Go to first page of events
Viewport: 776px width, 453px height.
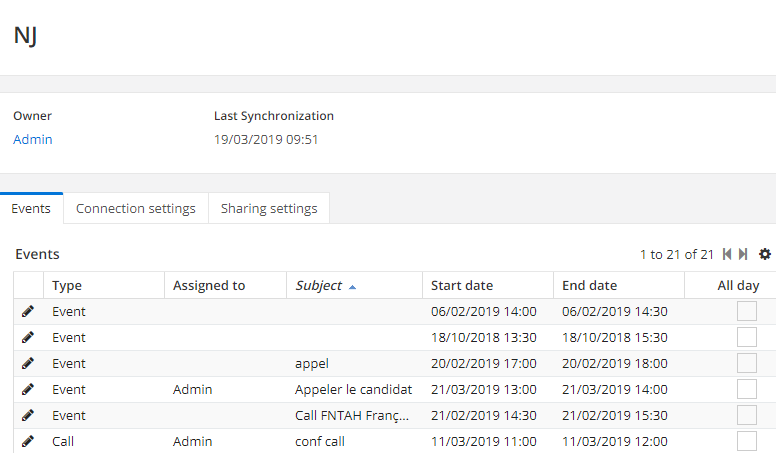727,254
